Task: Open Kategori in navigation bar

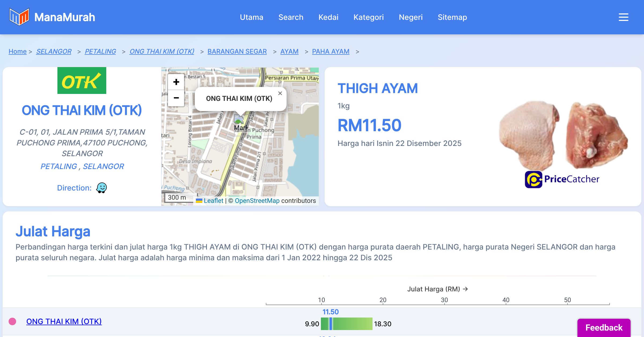Action: pos(368,17)
